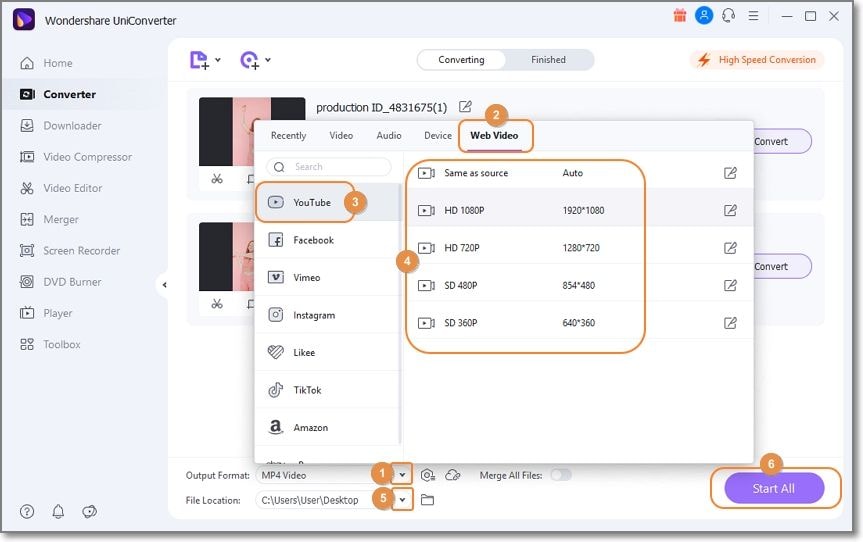The width and height of the screenshot is (863, 542).
Task: Open the support headset icon
Action: (729, 15)
